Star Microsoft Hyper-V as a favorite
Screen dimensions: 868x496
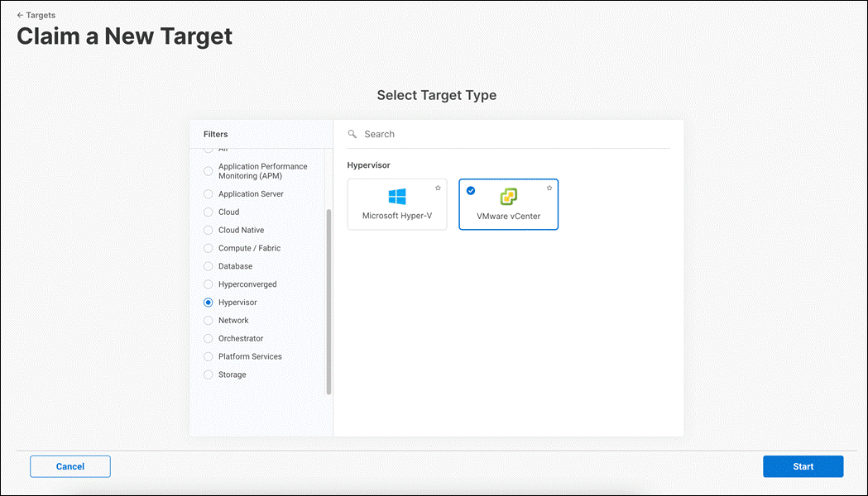point(438,188)
